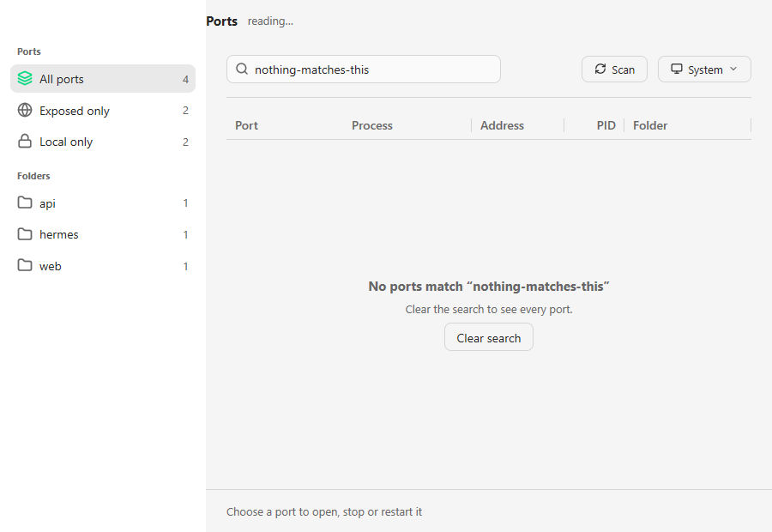The height and width of the screenshot is (532, 772).
Task: Click the Local only lock icon
Action: (25, 142)
